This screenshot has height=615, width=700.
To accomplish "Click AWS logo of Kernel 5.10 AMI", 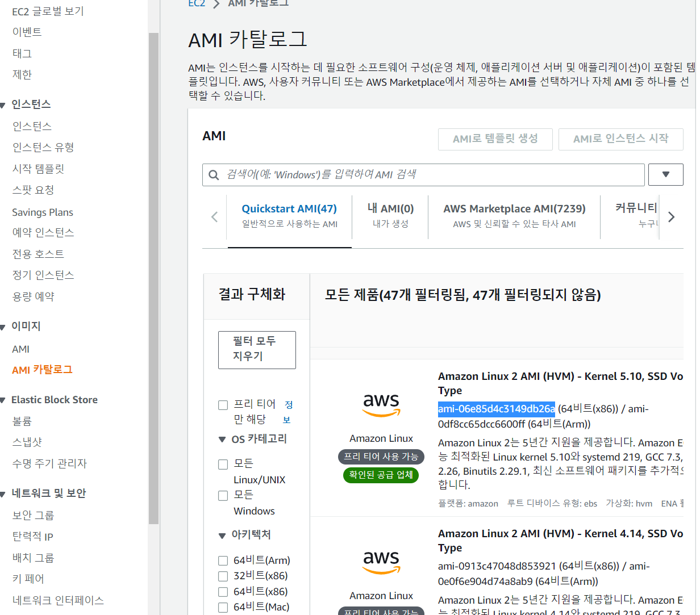I will [381, 405].
